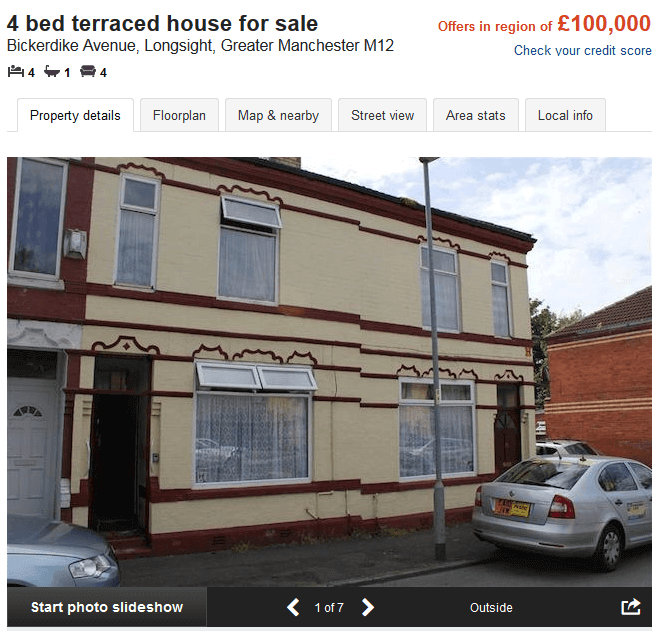
Task: Click the 'Outside' photo caption
Action: [491, 608]
